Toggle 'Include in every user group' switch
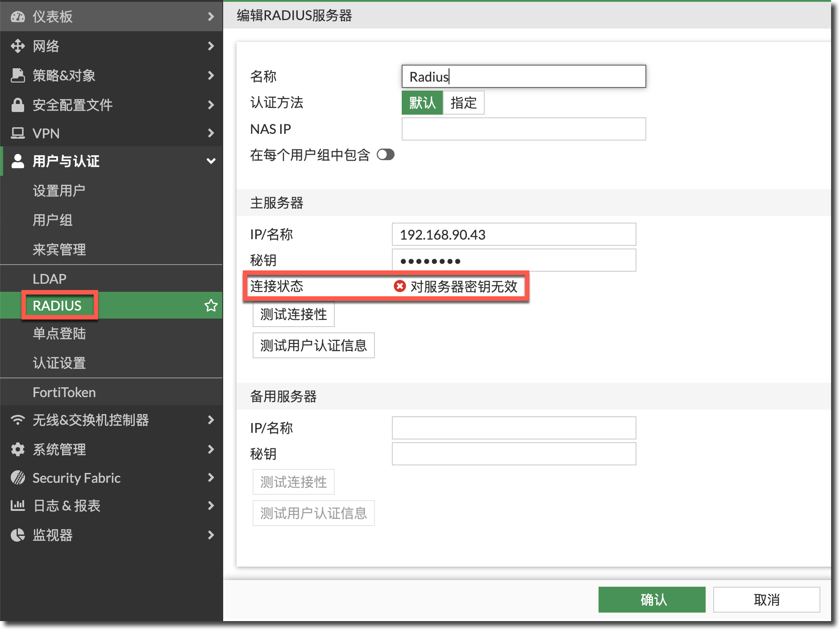 pos(386,155)
